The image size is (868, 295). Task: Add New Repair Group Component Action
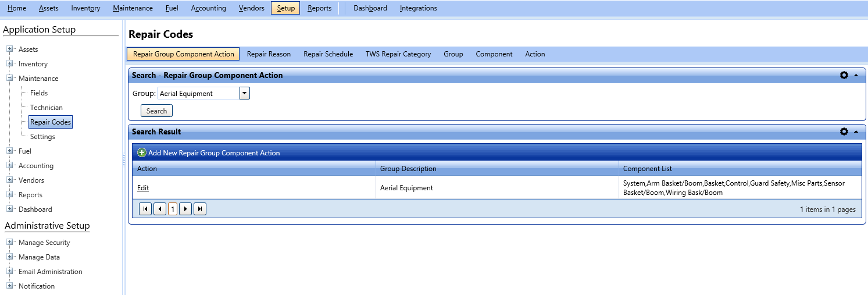[x=214, y=153]
